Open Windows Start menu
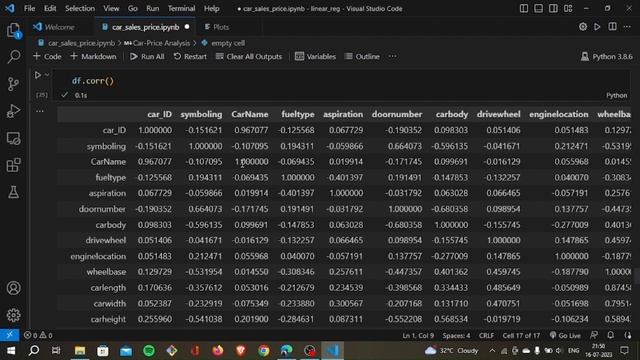 tap(10, 350)
